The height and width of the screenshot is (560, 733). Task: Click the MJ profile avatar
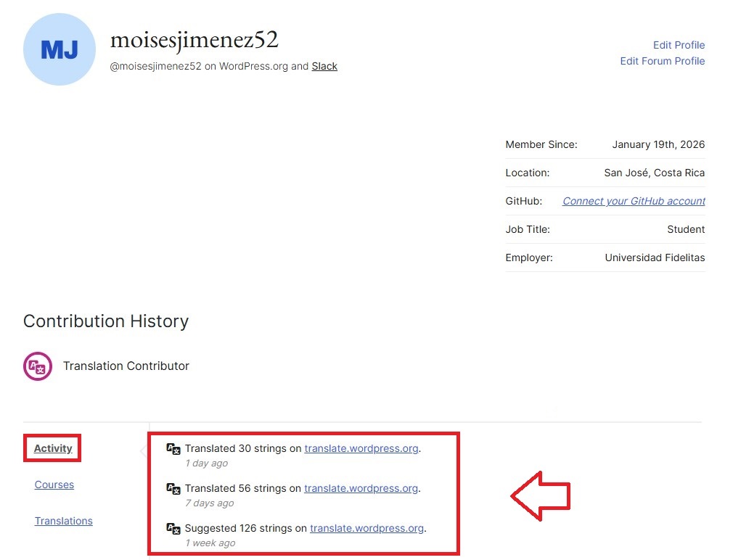point(60,49)
